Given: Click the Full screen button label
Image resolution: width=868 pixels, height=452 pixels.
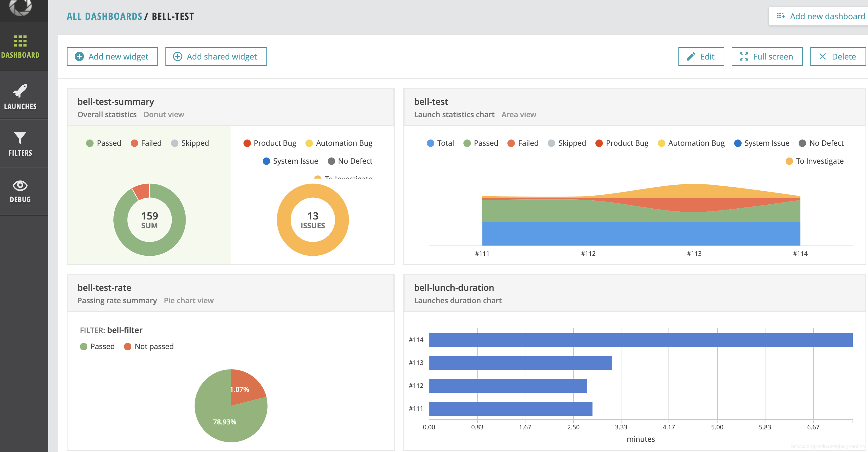Looking at the screenshot, I should tap(773, 57).
